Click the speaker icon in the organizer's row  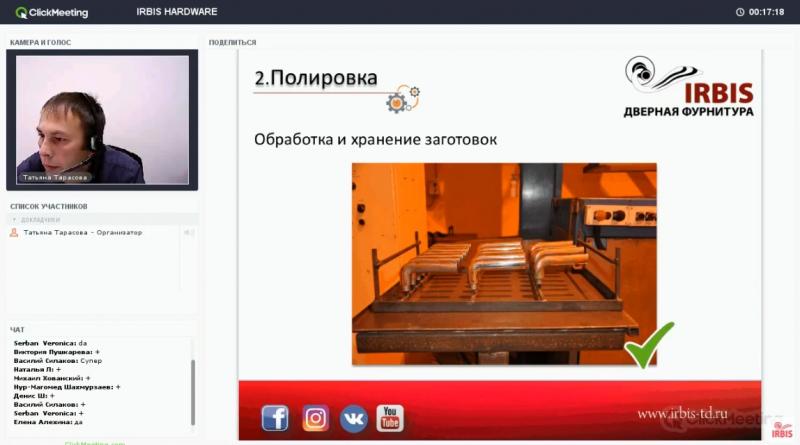click(x=188, y=233)
